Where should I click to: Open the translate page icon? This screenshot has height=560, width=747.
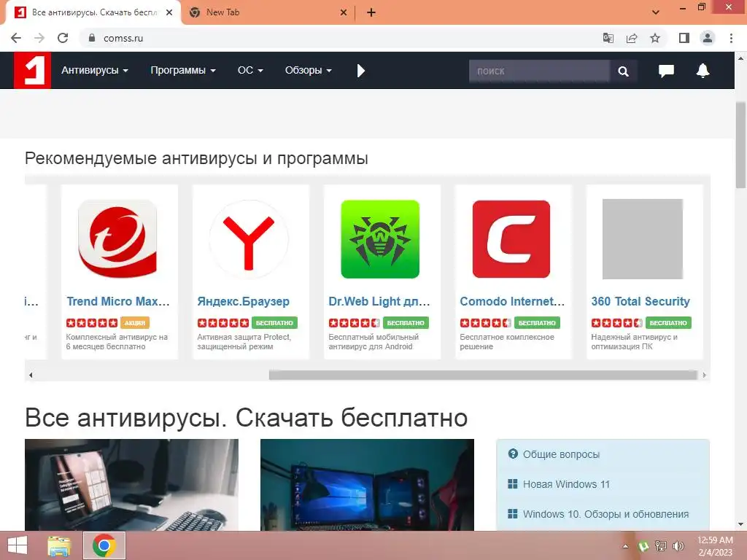(x=608, y=38)
